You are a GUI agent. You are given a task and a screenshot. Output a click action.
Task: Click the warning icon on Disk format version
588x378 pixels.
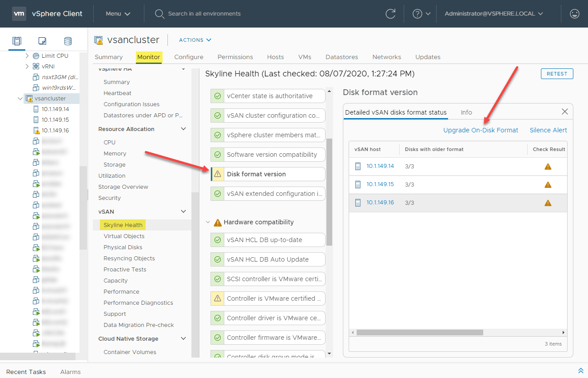[217, 174]
